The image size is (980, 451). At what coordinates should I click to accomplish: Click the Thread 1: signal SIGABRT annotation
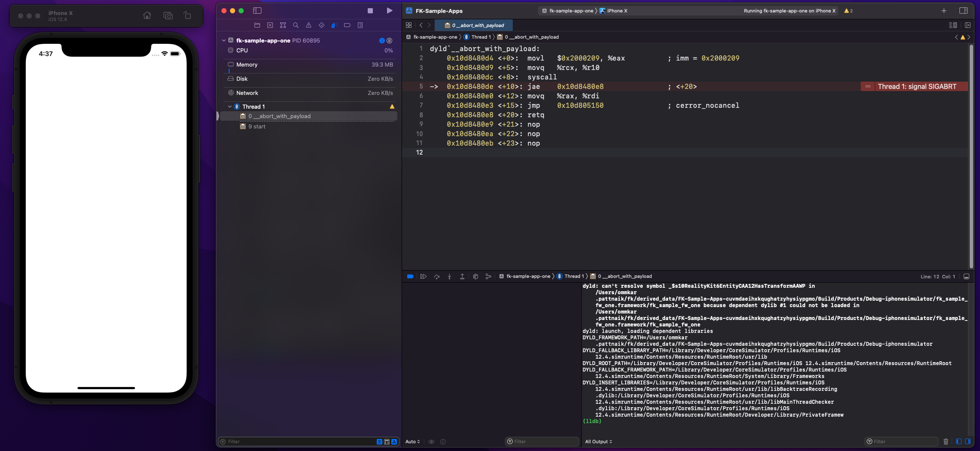[916, 87]
